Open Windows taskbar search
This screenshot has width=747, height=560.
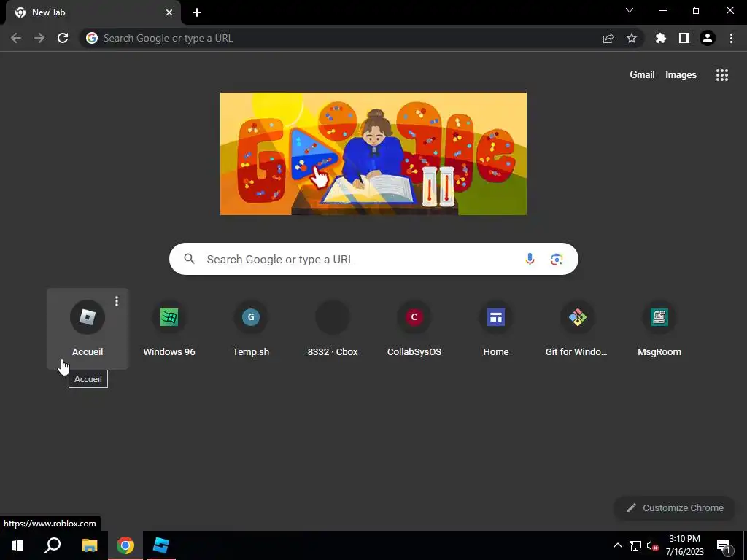coord(53,545)
